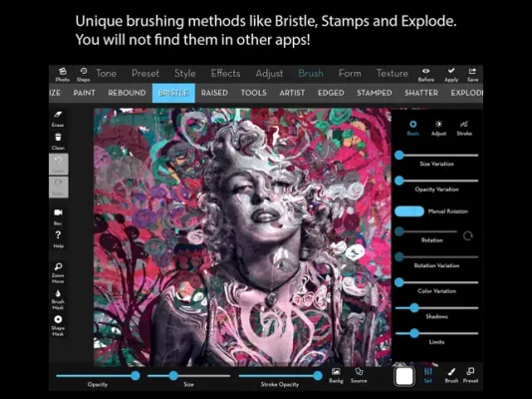Choose the Source image button

coord(359,375)
